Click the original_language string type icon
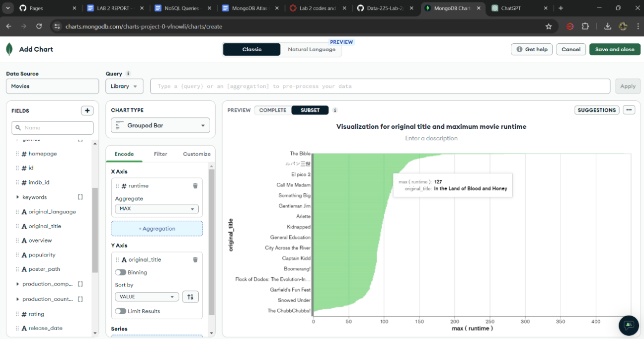The image size is (644, 339). (24, 212)
